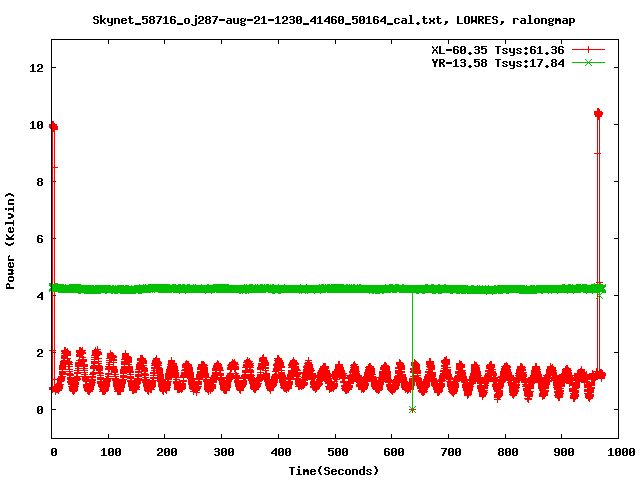Click the y-axis tick label 0
Screen dimensions: 640x480
coord(40,410)
